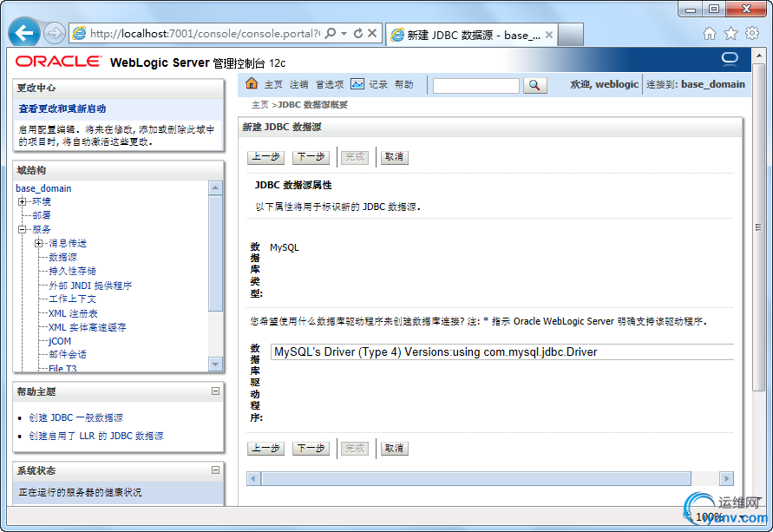This screenshot has height=532, width=773.
Task: Open the 记录 link
Action: click(378, 85)
